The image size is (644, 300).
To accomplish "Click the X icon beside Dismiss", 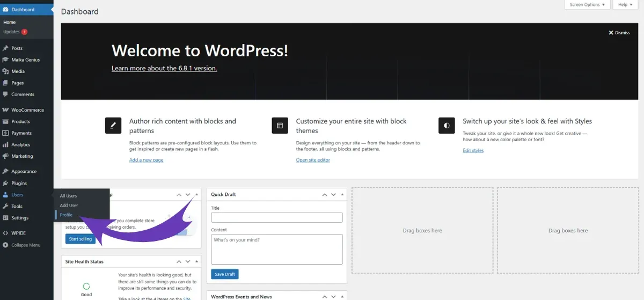I will 611,33.
